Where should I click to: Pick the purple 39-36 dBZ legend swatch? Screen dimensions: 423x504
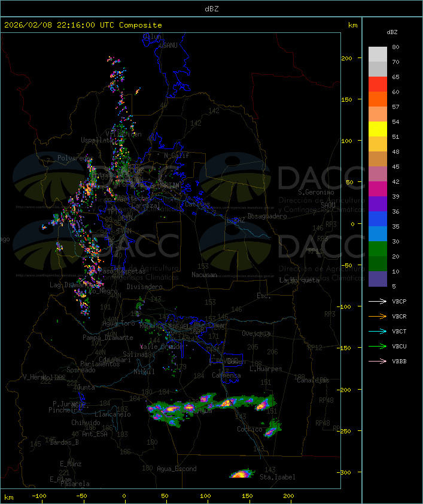[x=378, y=204]
